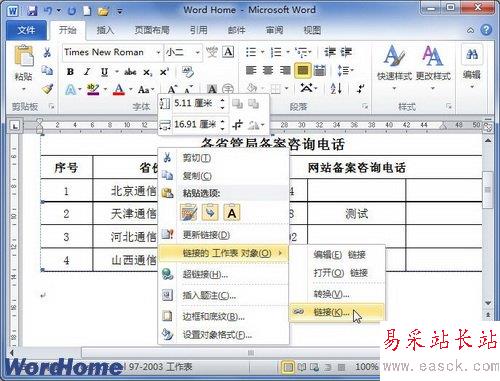The height and width of the screenshot is (381, 500).
Task: Select 复制(C) in context menu
Action: point(223,176)
